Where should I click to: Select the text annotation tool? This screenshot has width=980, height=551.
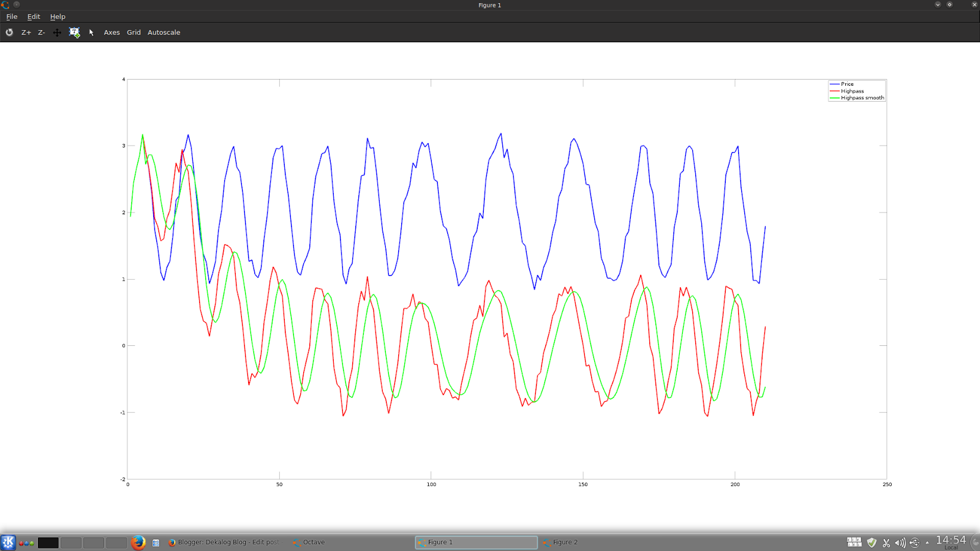point(74,32)
